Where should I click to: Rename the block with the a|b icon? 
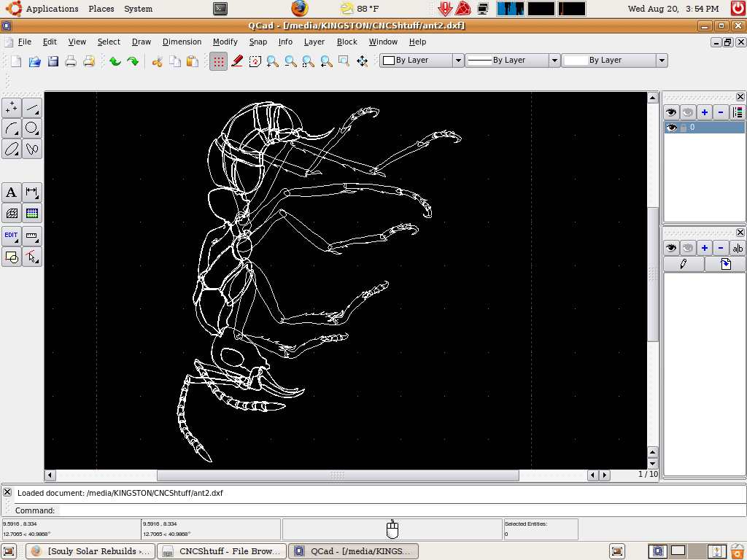[x=737, y=248]
